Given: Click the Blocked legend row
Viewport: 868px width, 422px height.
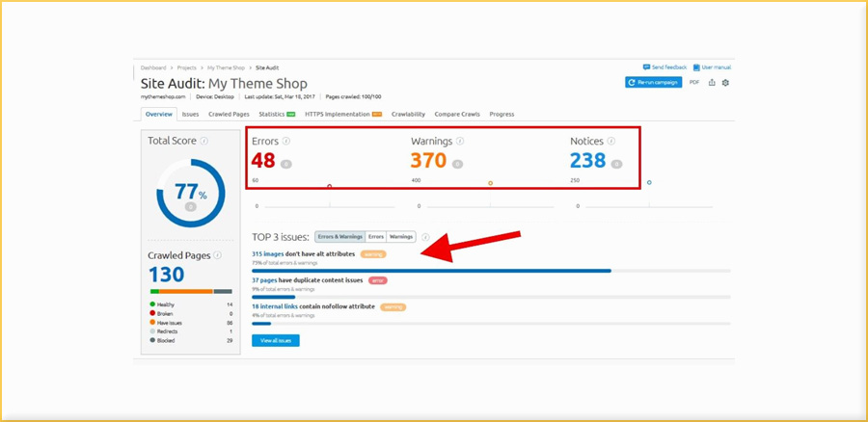Looking at the screenshot, I should pos(191,341).
